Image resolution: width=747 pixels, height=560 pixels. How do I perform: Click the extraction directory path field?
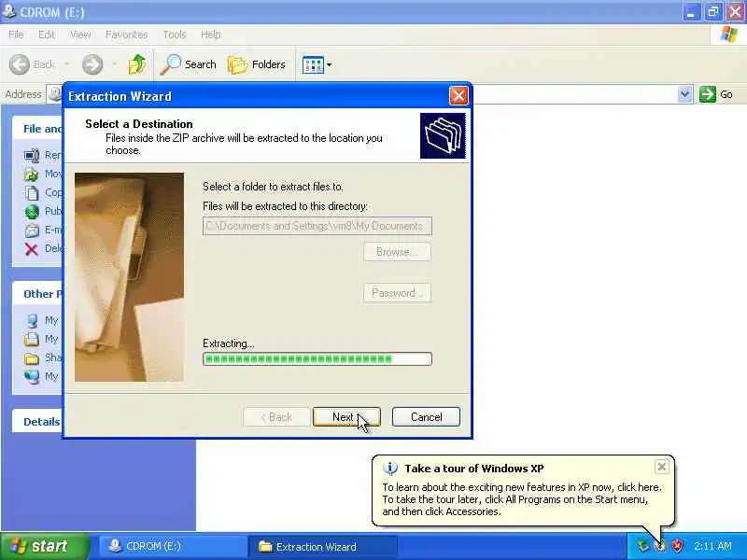pyautogui.click(x=317, y=226)
